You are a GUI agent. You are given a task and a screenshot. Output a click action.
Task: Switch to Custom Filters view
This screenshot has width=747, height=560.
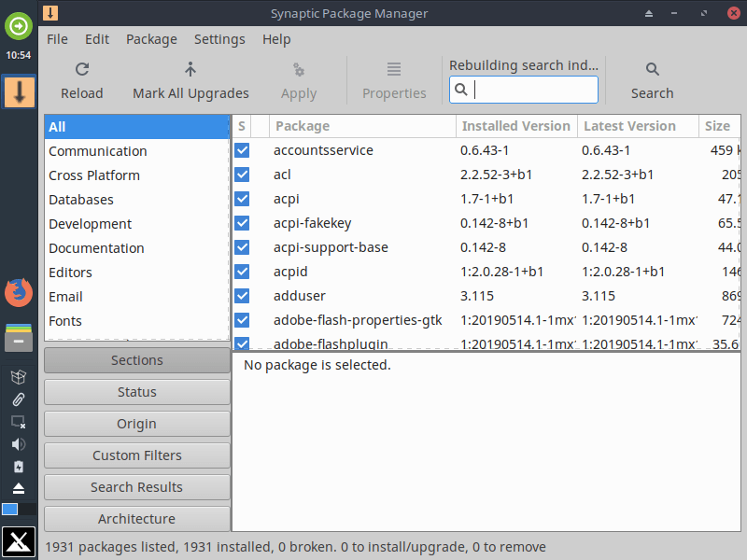click(x=136, y=455)
